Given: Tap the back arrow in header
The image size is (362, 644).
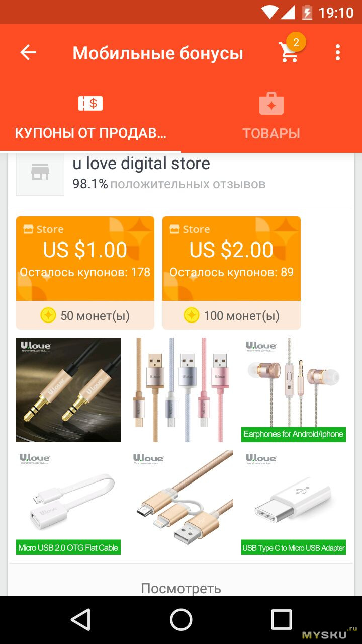Looking at the screenshot, I should tap(28, 52).
